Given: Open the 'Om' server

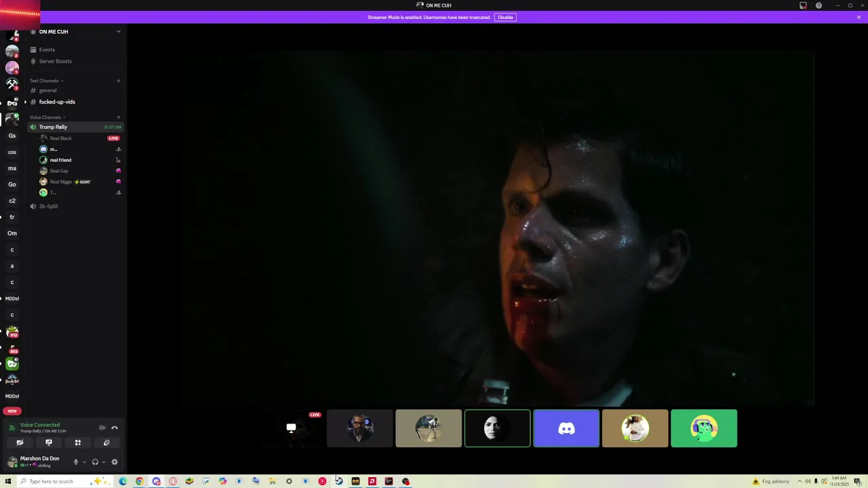Looking at the screenshot, I should (x=12, y=233).
